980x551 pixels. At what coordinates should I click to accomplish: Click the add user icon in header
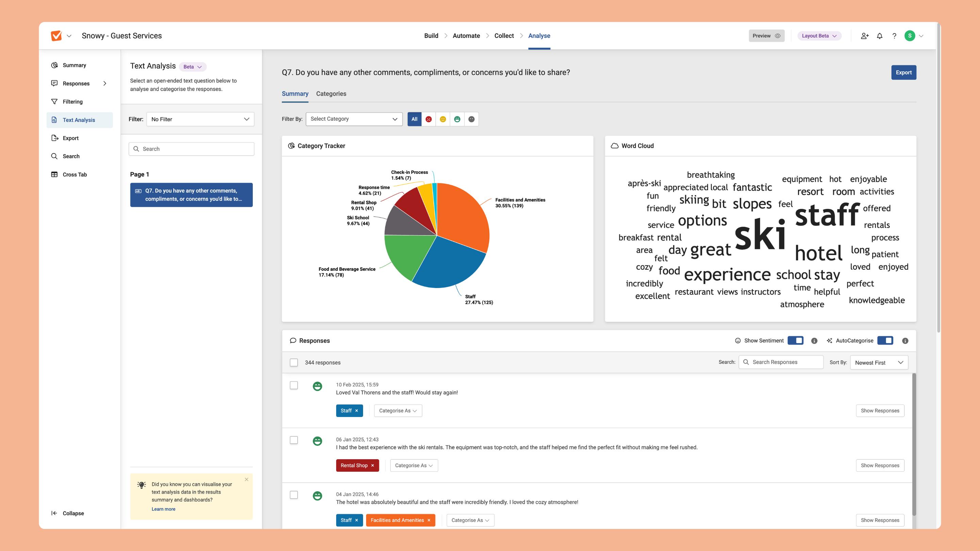tap(864, 36)
